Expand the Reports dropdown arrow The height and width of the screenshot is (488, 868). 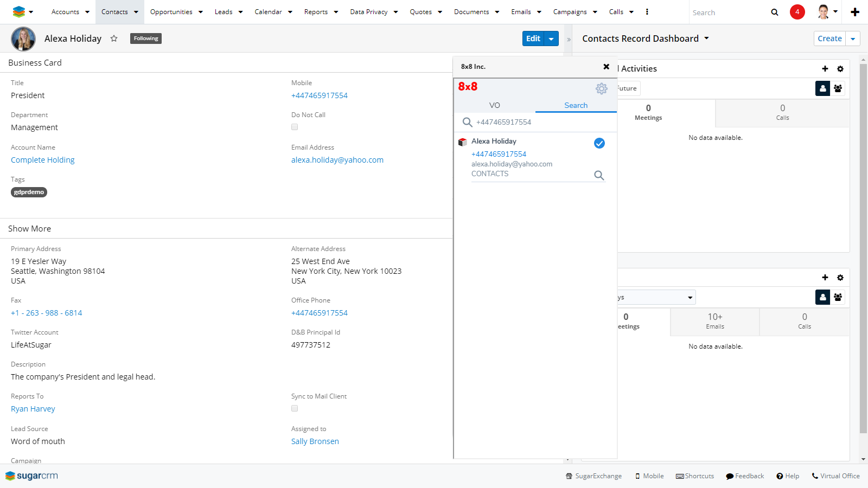(336, 12)
